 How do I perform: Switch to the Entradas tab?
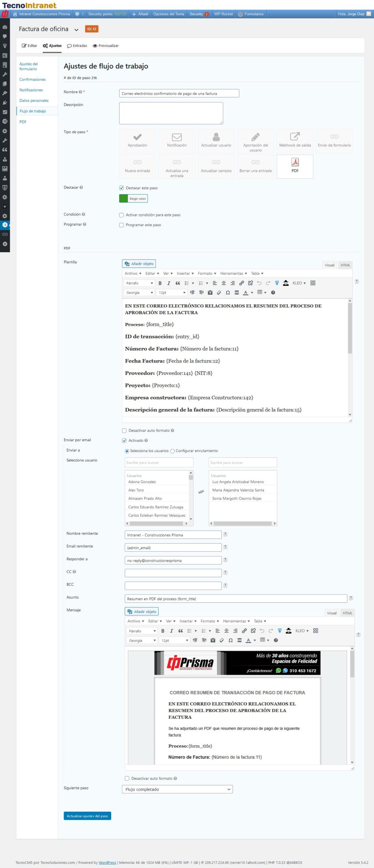(x=77, y=46)
